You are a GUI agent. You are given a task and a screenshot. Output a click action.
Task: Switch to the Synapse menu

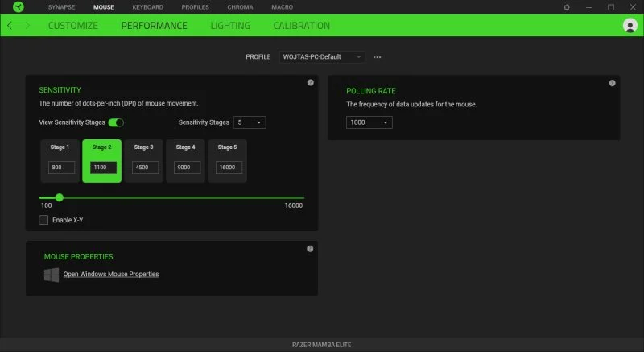pyautogui.click(x=62, y=7)
